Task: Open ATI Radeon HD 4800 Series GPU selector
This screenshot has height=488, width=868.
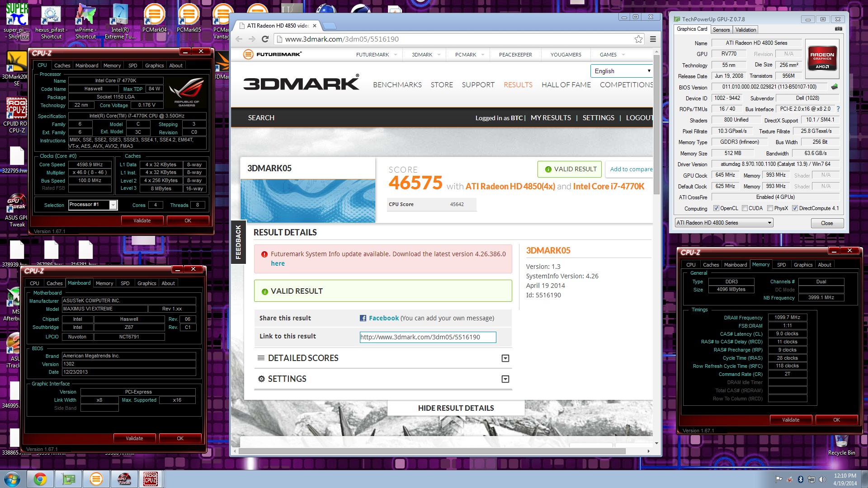Action: [724, 223]
